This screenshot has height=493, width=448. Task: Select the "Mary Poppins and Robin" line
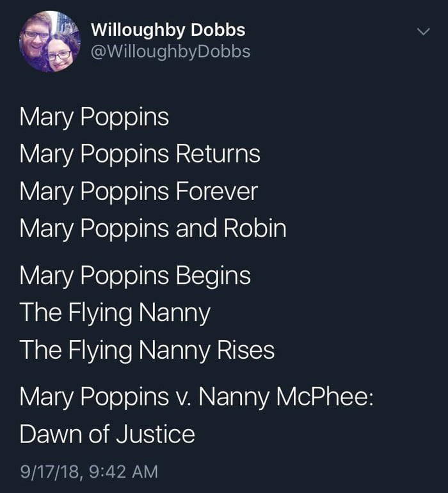tap(152, 228)
